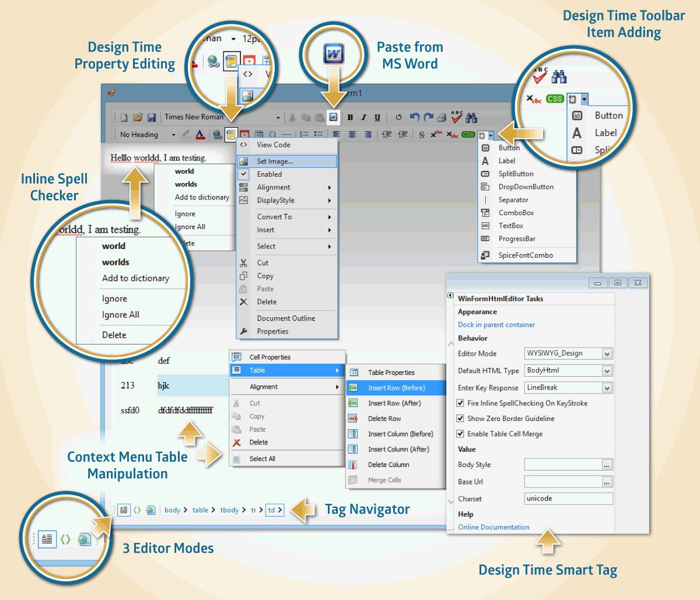Viewport: 700px width, 600px height.
Task: Click Online Documentation link
Action: 494,527
